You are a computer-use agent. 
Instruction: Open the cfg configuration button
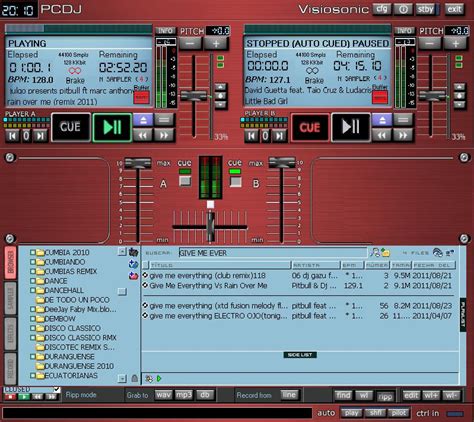coord(382,9)
